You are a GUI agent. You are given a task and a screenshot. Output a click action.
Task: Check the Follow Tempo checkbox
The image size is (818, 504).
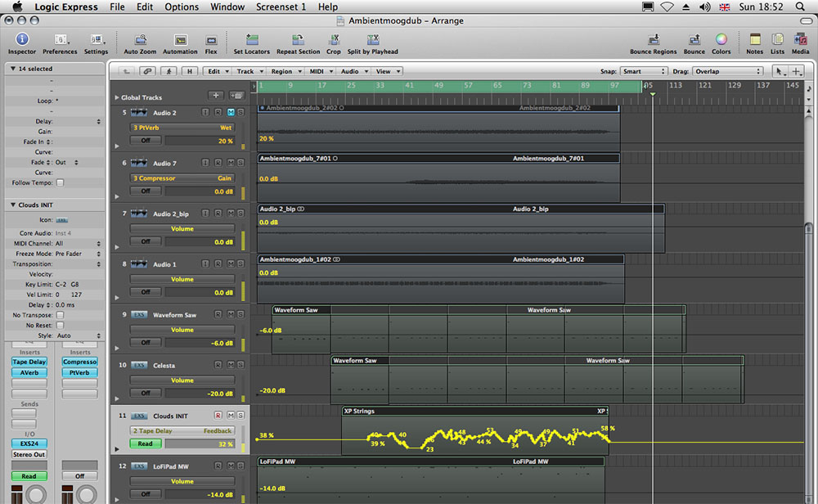60,182
